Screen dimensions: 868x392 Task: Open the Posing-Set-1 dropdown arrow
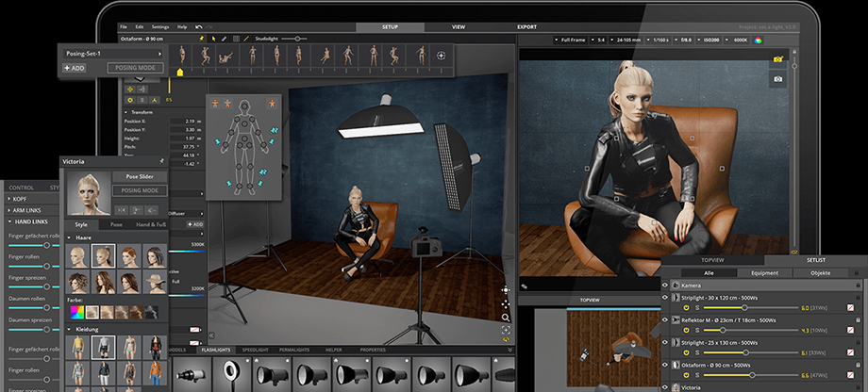159,54
